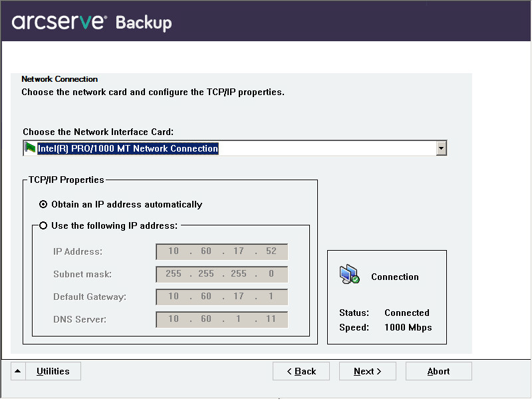532x403 pixels.
Task: Select Obtain an IP address automatically
Action: [43, 204]
